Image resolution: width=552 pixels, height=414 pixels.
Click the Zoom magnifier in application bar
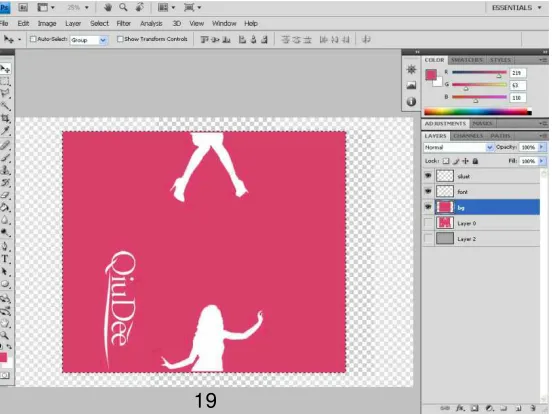[x=123, y=7]
